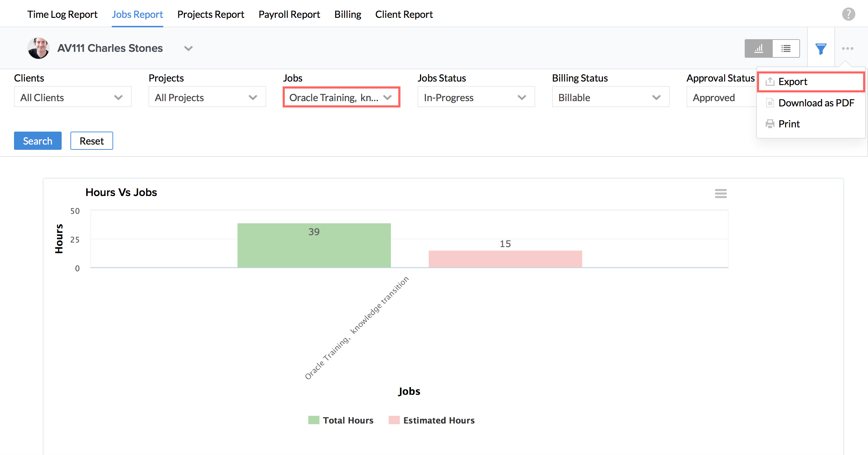Click the Reset button
This screenshot has height=455, width=868.
91,141
